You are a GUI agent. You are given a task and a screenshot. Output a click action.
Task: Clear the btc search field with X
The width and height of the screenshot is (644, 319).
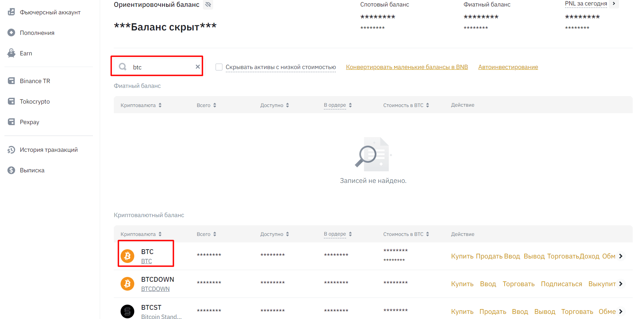pyautogui.click(x=197, y=67)
